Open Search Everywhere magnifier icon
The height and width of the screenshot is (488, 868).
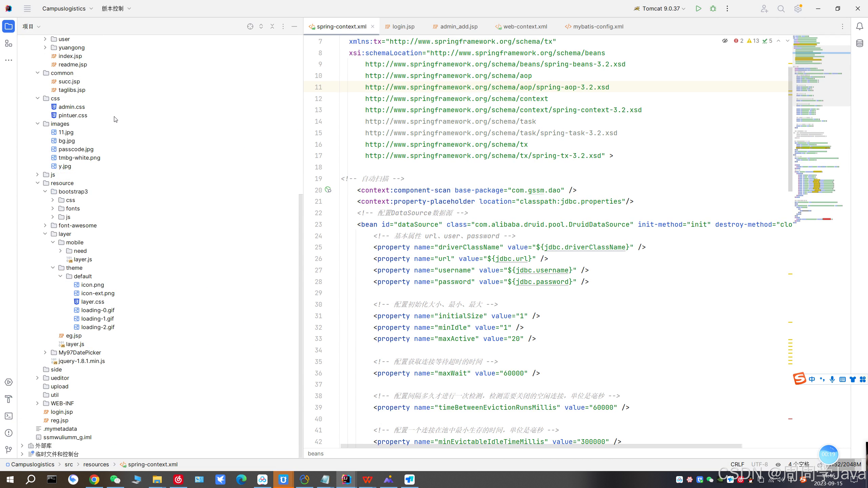coord(781,9)
